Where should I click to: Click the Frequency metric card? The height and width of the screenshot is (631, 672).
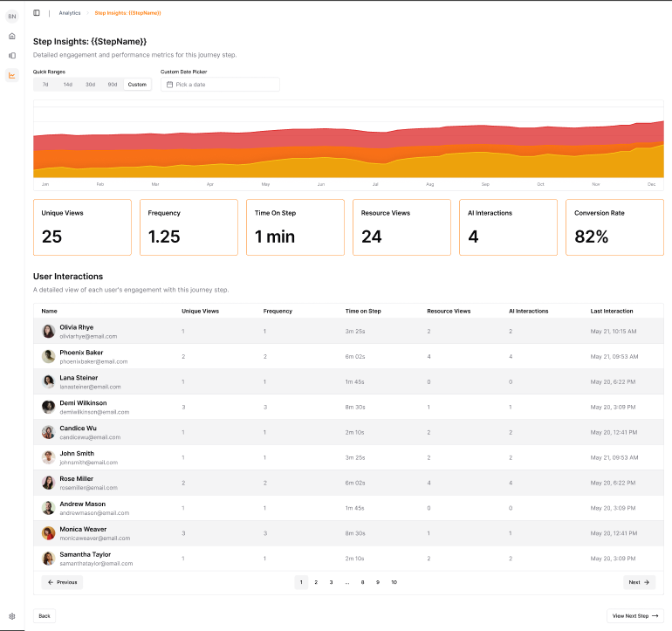(x=189, y=227)
